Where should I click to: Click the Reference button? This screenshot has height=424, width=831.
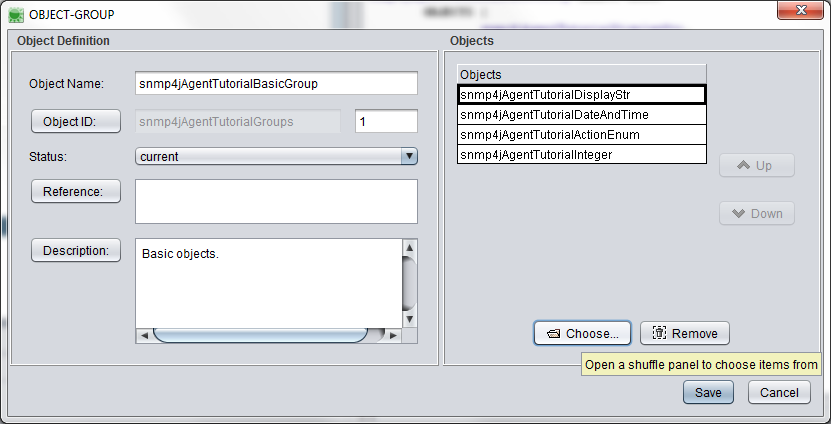[76, 191]
